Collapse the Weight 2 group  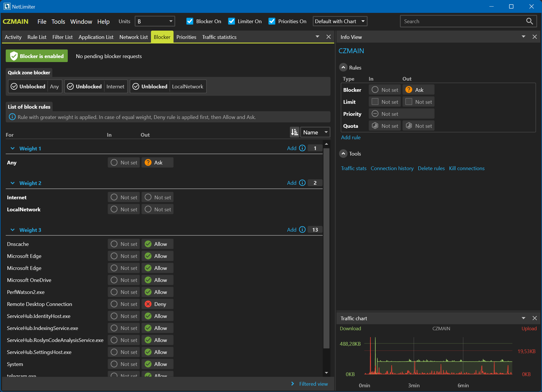coord(13,183)
